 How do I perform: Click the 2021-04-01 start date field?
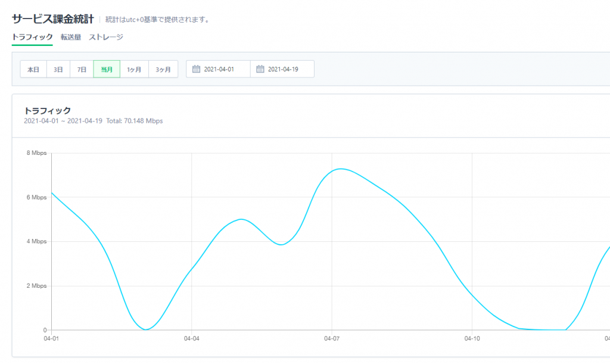tap(219, 69)
